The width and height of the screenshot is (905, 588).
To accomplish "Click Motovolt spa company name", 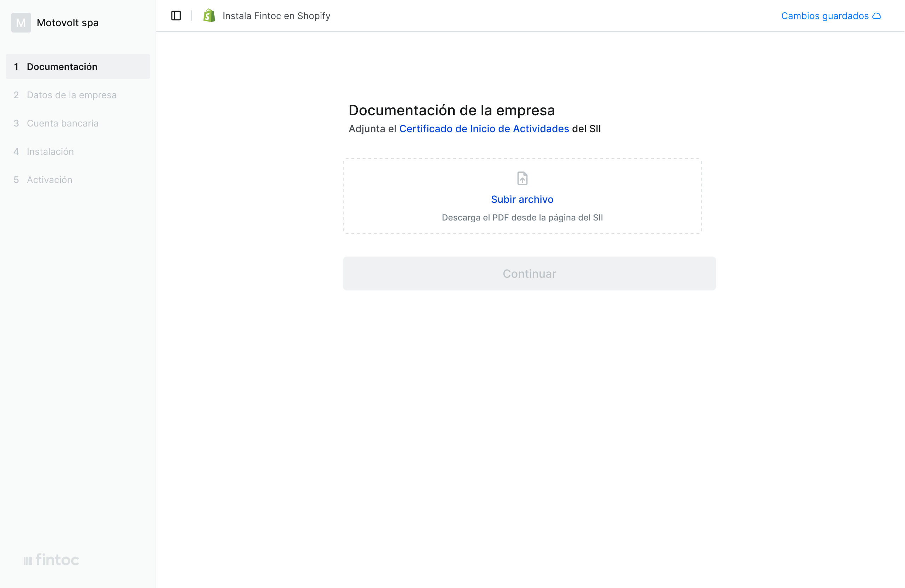I will [x=68, y=23].
